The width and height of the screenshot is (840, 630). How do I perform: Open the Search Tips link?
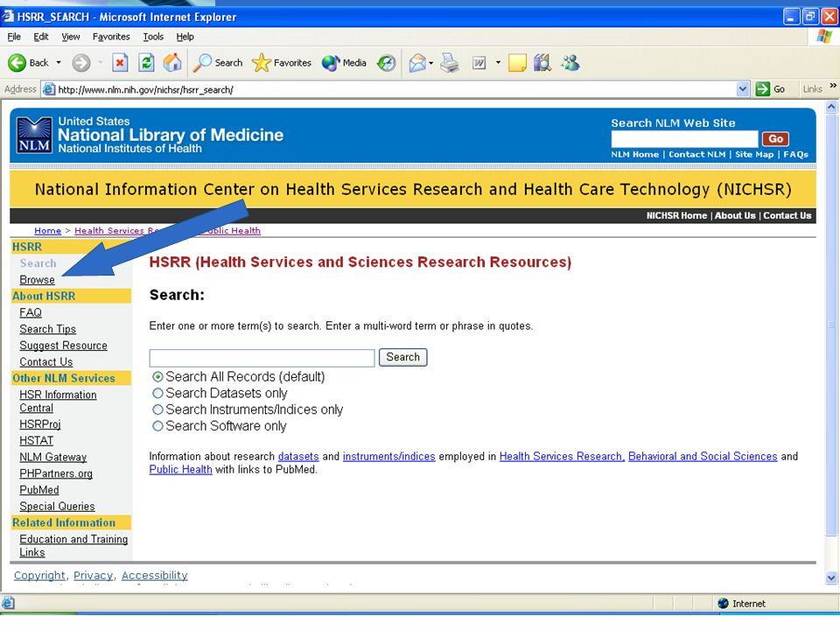[47, 329]
